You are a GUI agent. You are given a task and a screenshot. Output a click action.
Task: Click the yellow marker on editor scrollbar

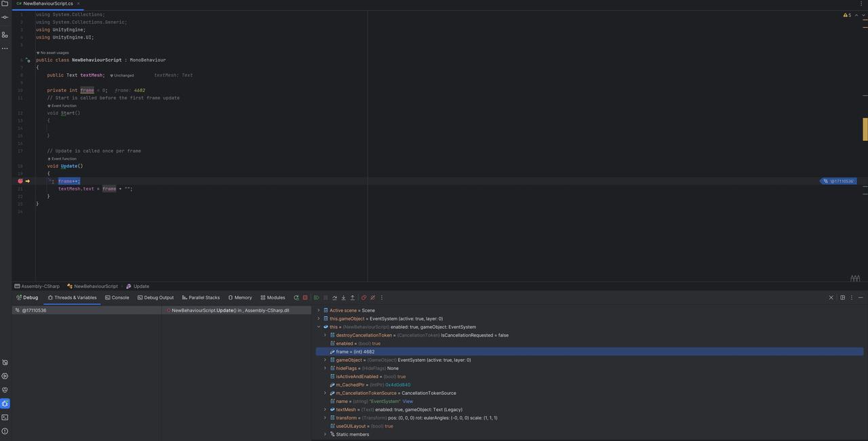coord(865,129)
